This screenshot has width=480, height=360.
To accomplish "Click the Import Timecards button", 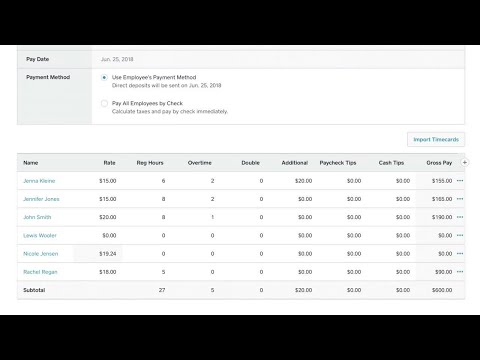I will point(436,140).
